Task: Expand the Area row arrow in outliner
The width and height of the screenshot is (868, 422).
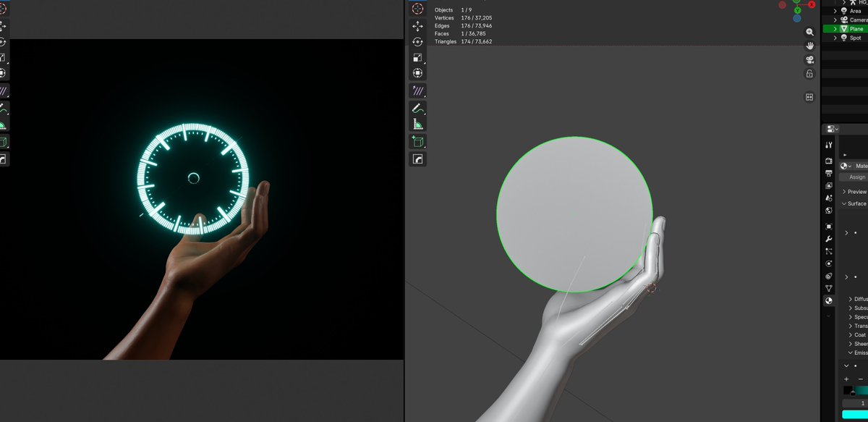Action: [x=835, y=11]
